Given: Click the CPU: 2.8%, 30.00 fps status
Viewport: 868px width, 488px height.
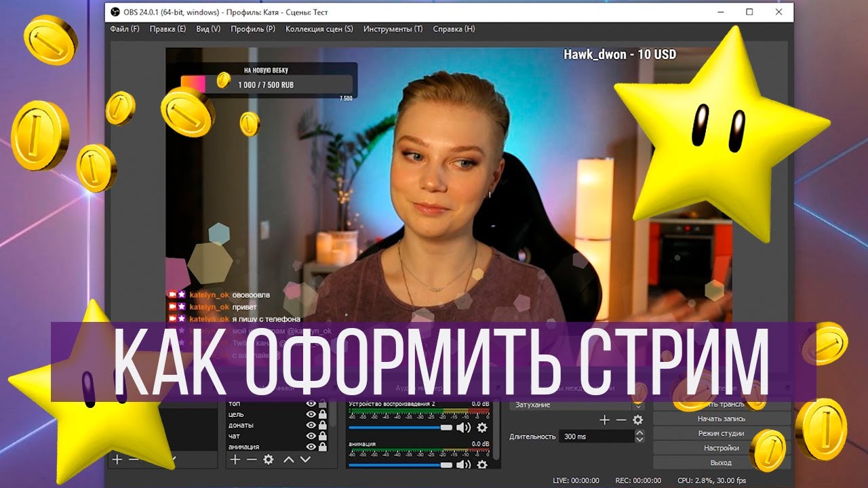Looking at the screenshot, I should pos(712,481).
